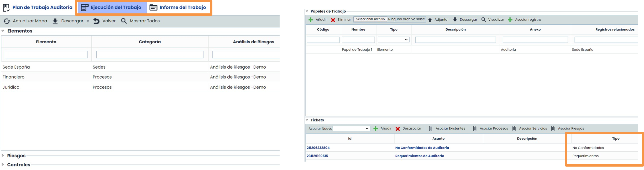Viewport: 644px width, 170px height.
Task: Open the Informe del Trabajo tab
Action: 178,8
